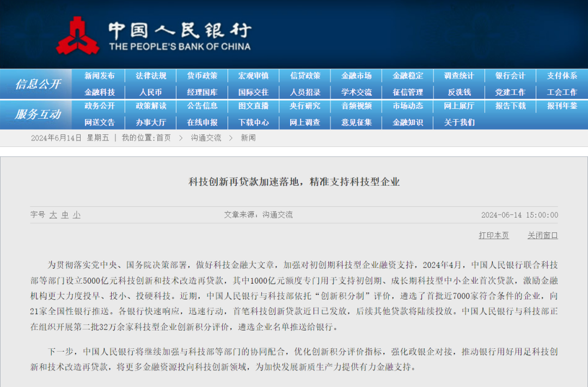Navigate to 金融稳定
Image resolution: width=588 pixels, height=387 pixels.
(408, 76)
